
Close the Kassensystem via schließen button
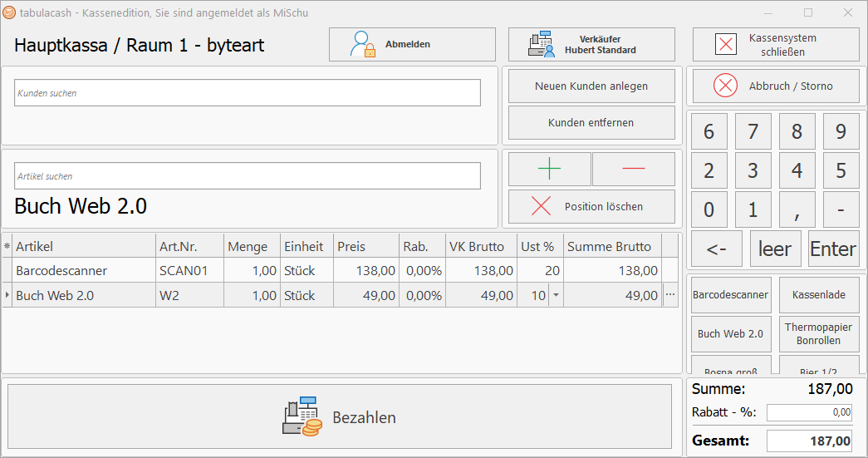point(776,45)
